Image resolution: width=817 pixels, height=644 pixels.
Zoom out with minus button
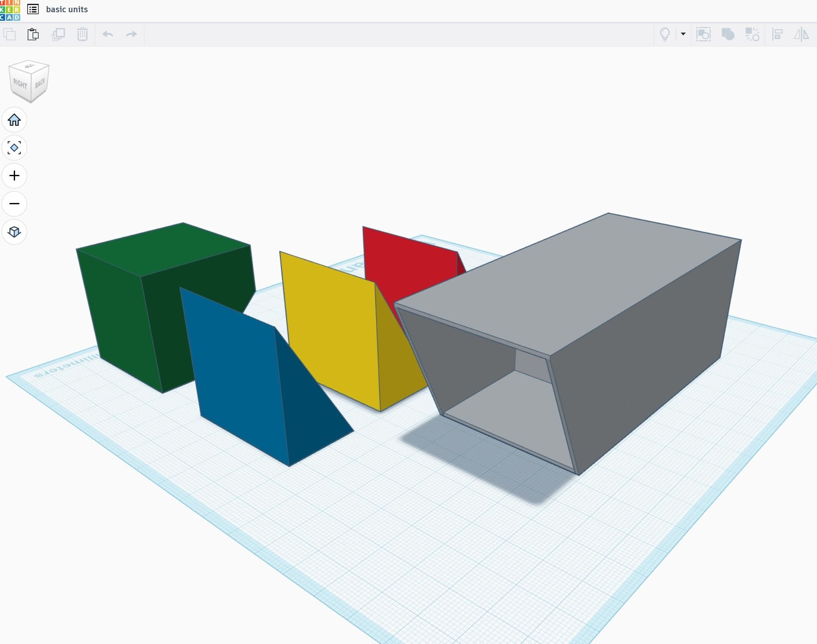[x=14, y=203]
